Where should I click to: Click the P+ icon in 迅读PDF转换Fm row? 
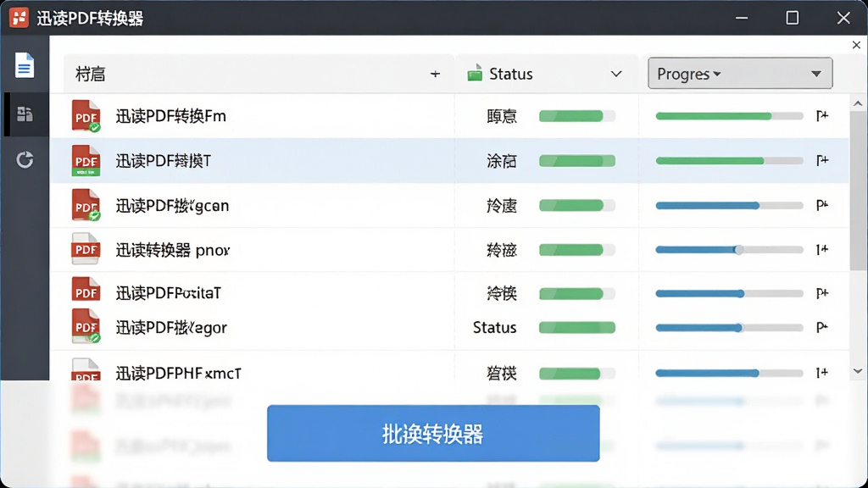(822, 115)
